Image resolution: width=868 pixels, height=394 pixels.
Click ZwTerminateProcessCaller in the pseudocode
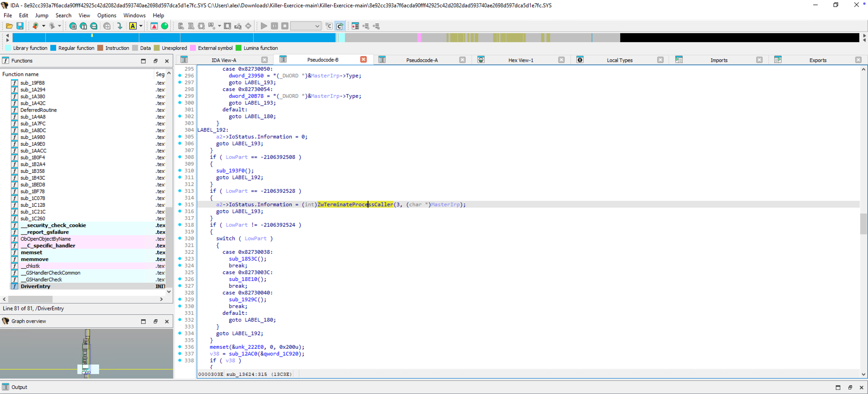(x=355, y=204)
